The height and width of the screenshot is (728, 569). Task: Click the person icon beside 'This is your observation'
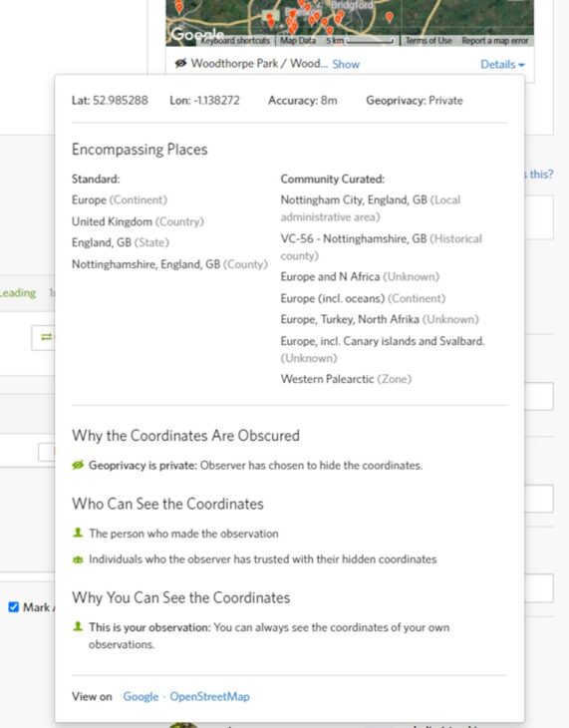78,626
